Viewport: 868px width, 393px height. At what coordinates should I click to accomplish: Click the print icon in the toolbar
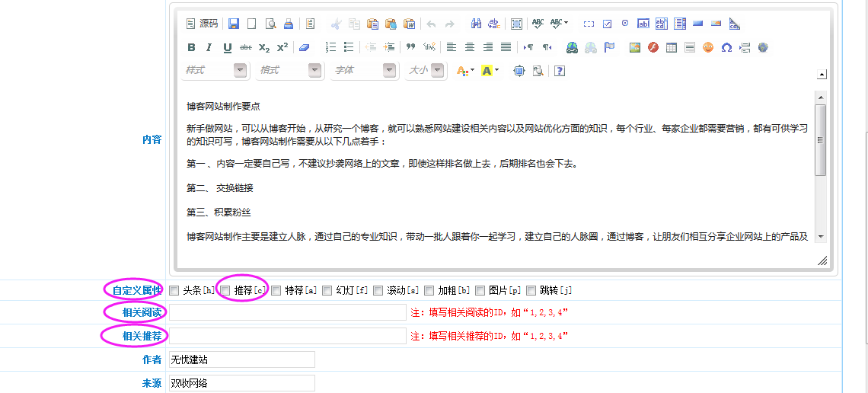click(x=289, y=24)
